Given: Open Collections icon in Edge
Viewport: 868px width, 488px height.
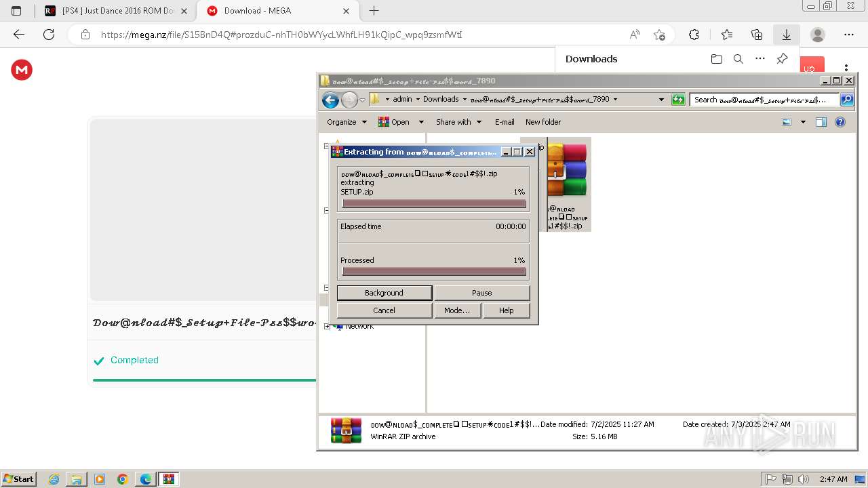Looking at the screenshot, I should [x=757, y=35].
